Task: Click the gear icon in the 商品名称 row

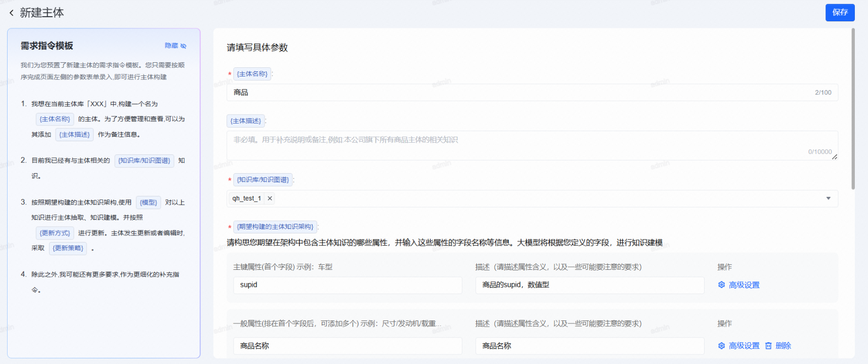Action: (x=721, y=346)
